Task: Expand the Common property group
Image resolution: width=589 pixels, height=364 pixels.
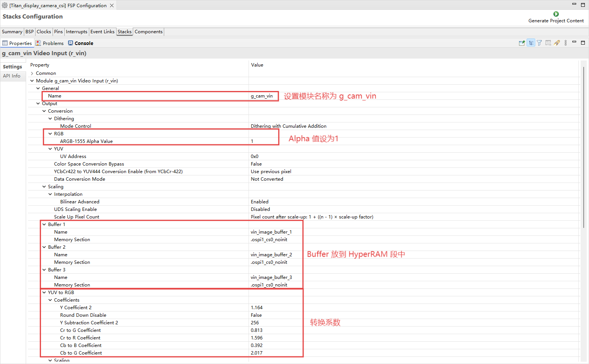Action: 32,73
